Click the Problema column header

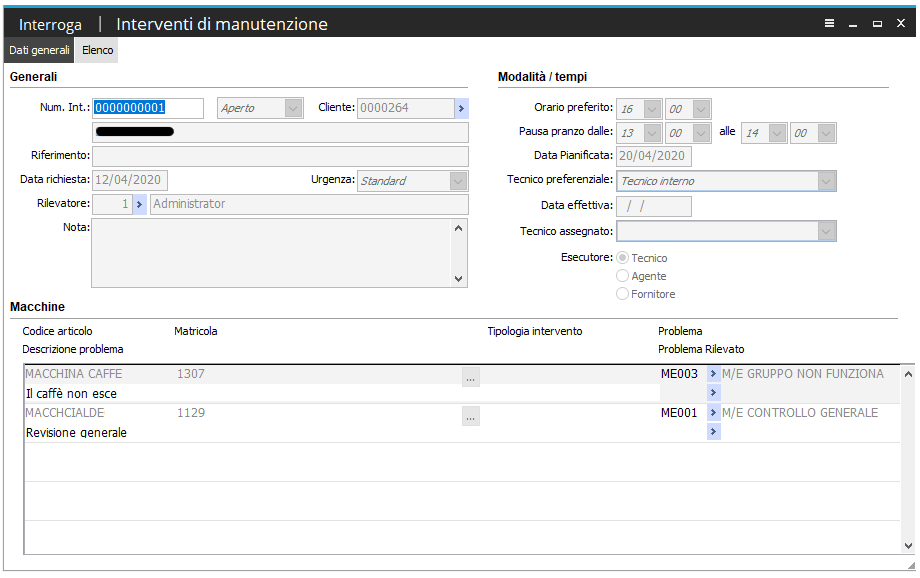680,331
